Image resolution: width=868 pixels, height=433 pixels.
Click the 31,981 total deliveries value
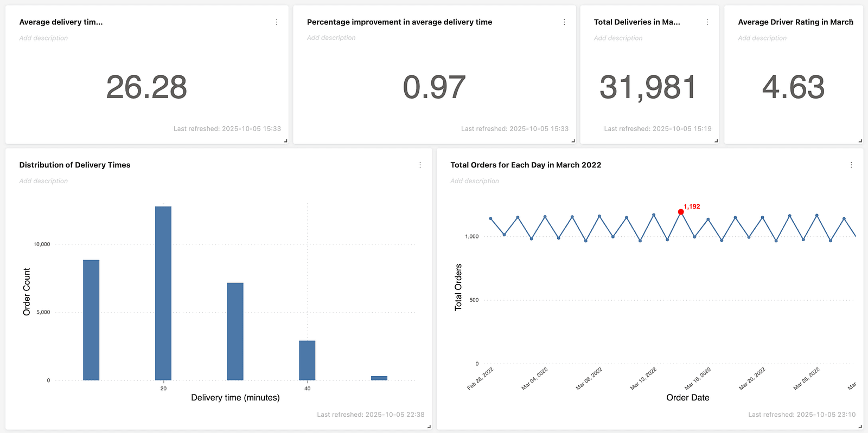(x=648, y=87)
